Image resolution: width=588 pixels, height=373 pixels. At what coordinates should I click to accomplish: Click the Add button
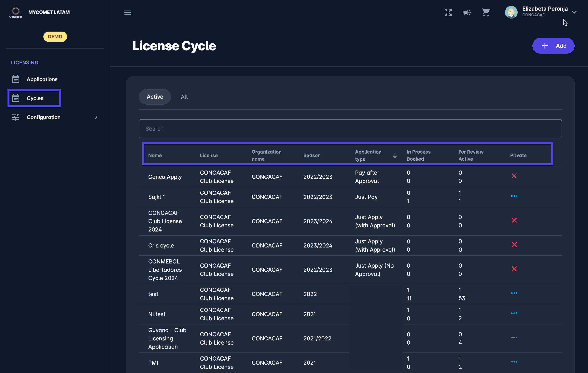pyautogui.click(x=553, y=46)
